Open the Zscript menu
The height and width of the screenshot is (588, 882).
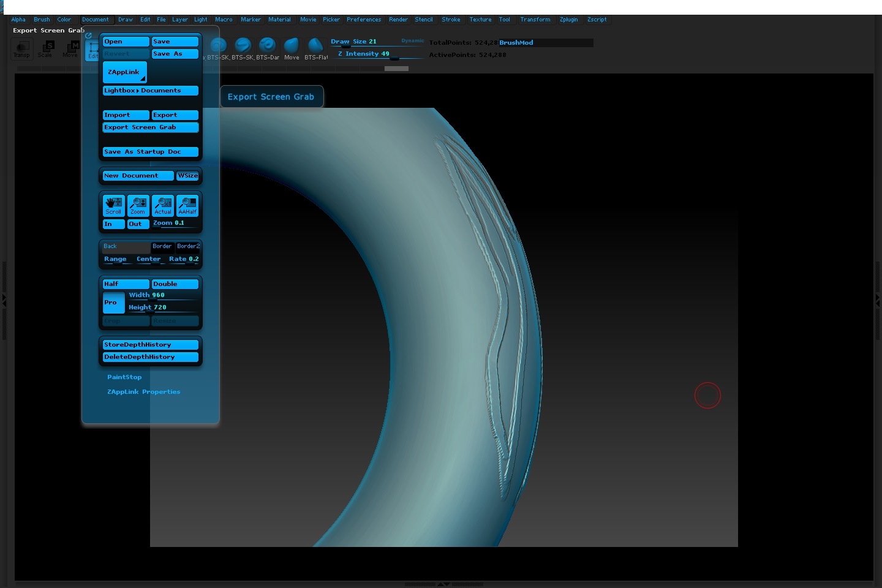point(597,20)
